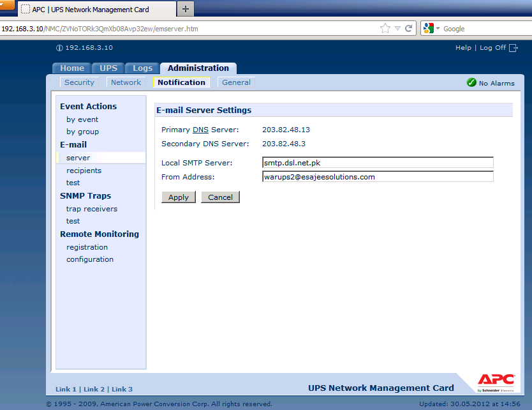The height and width of the screenshot is (410, 532).
Task: Open the Security sub-tab
Action: [79, 82]
